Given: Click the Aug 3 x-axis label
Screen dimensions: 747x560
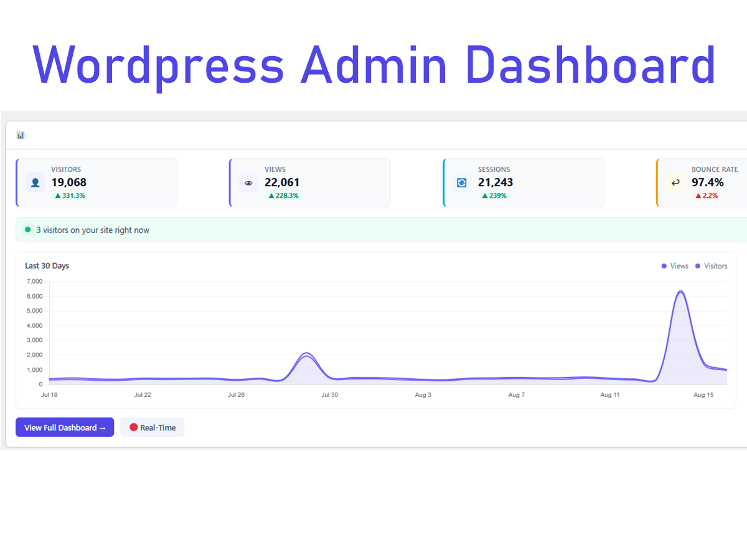Looking at the screenshot, I should (423, 394).
